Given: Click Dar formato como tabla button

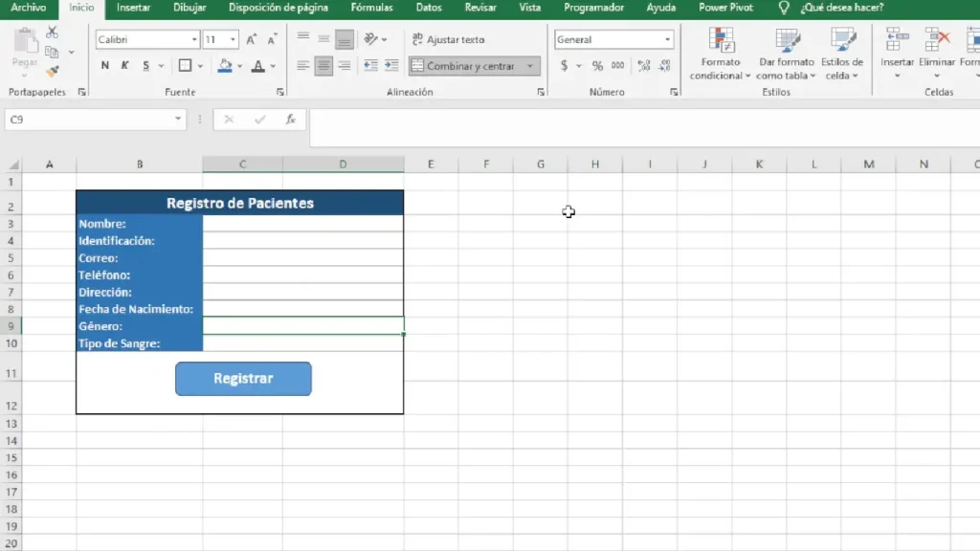Looking at the screenshot, I should click(787, 55).
